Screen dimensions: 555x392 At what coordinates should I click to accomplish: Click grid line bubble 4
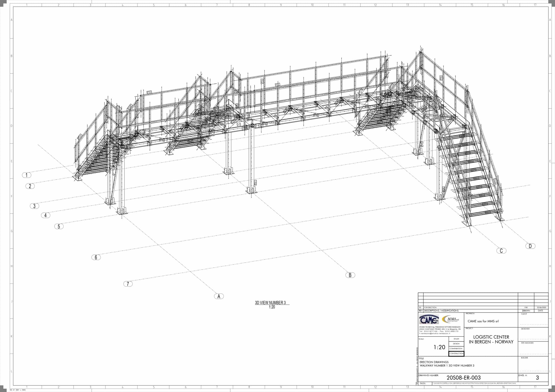click(46, 215)
